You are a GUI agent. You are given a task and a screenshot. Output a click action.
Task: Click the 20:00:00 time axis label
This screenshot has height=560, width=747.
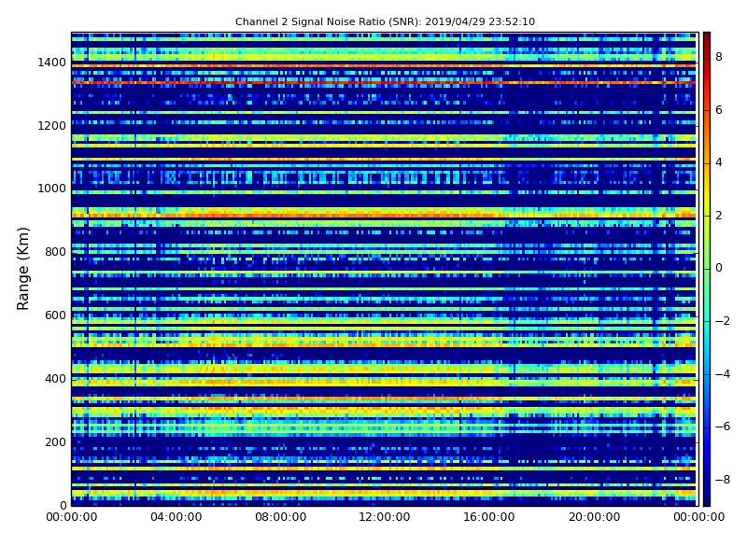click(594, 517)
